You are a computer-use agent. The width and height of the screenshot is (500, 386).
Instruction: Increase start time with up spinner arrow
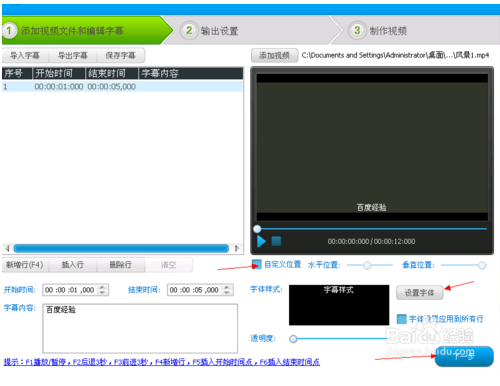coord(103,287)
